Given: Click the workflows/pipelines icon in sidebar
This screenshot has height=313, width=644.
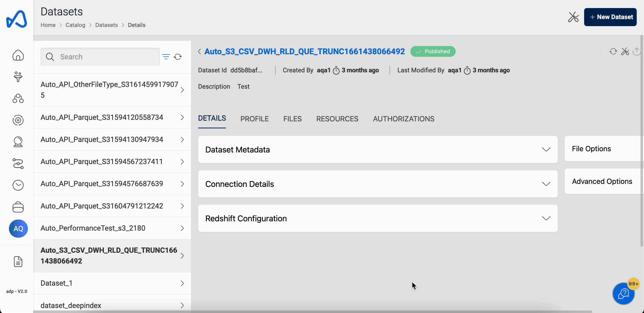Looking at the screenshot, I should coord(18,164).
